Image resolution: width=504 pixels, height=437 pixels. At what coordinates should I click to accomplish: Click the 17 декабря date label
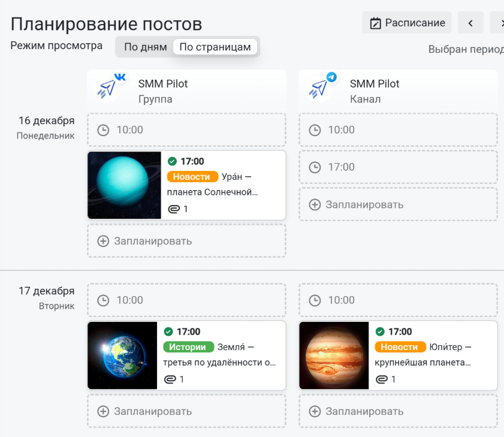[x=47, y=291]
